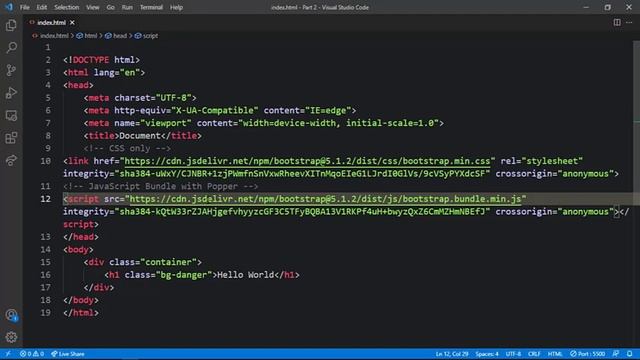Click JavaScript Bundle with Popper comment
Image resolution: width=640 pixels, height=360 pixels.
tap(161, 187)
